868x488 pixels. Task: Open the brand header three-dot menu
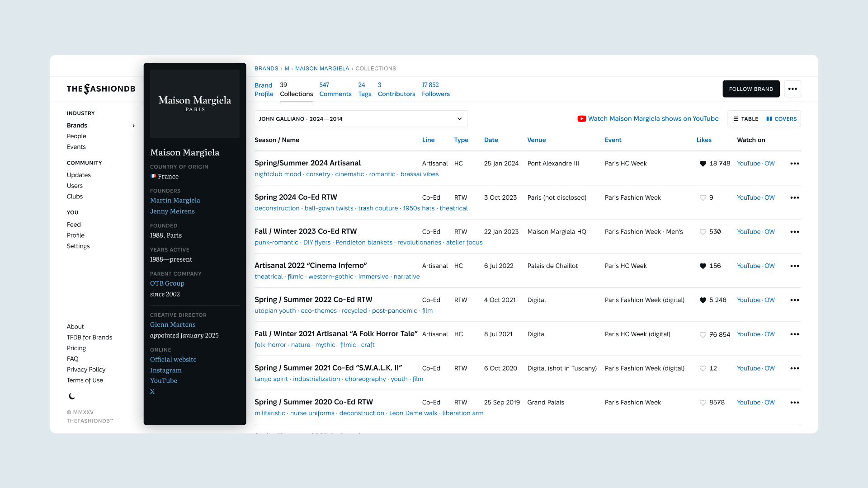[x=793, y=89]
